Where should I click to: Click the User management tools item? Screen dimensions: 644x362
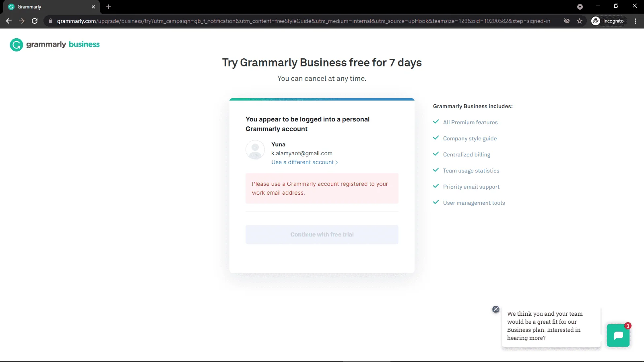click(x=474, y=203)
